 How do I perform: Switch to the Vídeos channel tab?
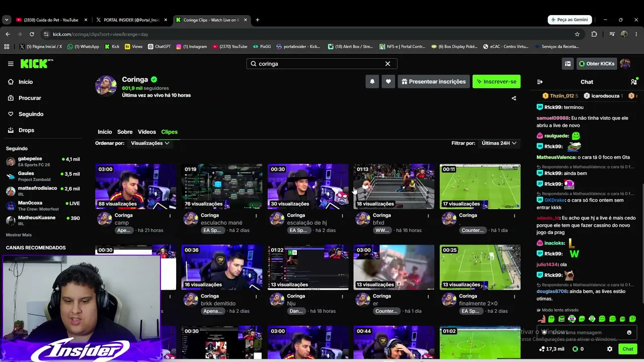[x=147, y=132]
